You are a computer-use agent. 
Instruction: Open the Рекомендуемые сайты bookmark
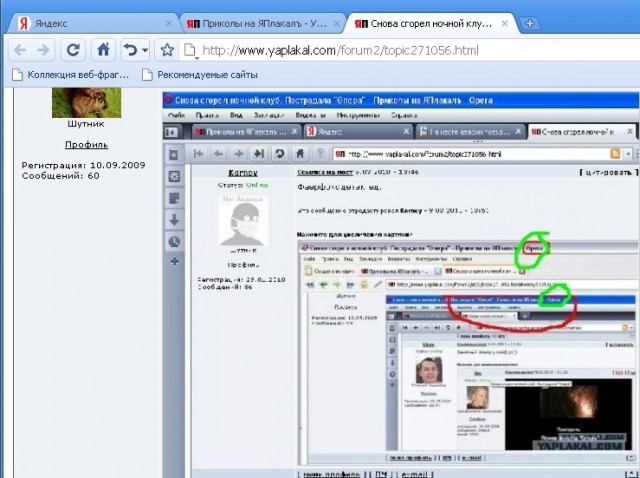tap(200, 75)
